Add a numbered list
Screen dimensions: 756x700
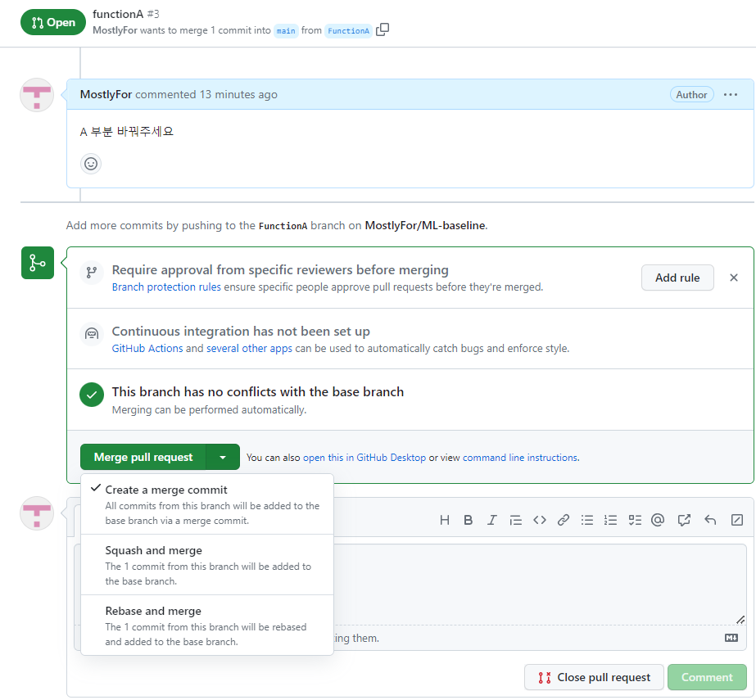[610, 520]
